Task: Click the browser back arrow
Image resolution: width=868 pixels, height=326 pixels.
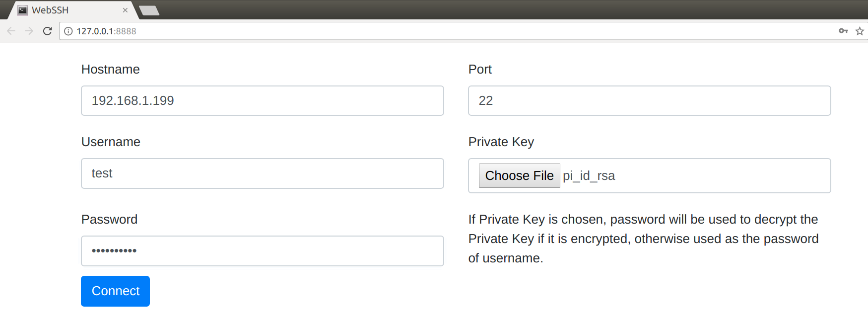Action: [11, 31]
